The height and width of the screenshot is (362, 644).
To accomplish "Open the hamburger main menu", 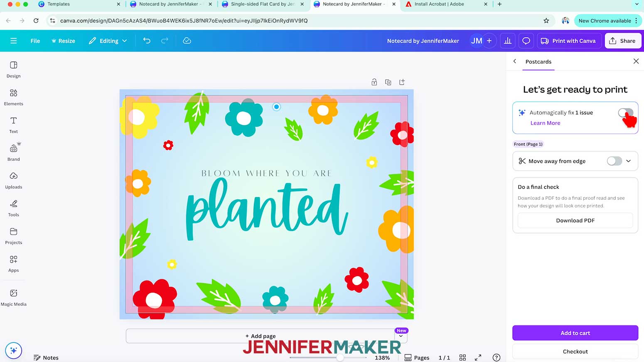I will pos(13,41).
